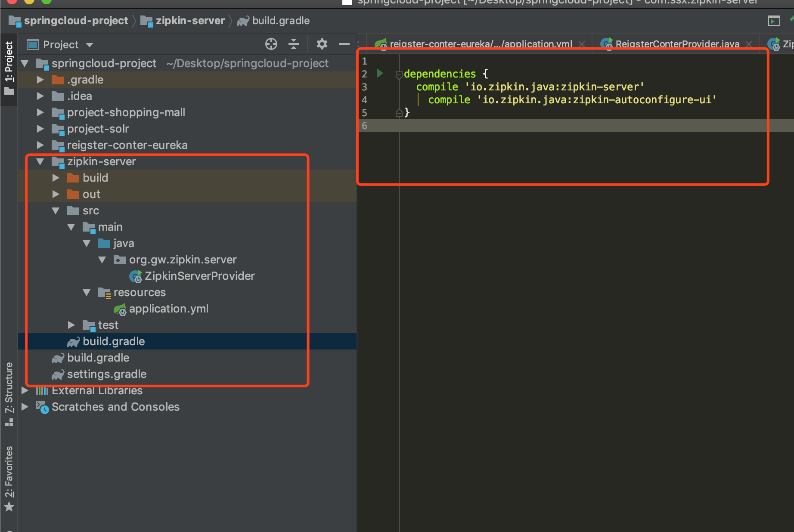Switch to the reigster-conter-eureka application.yml tab
This screenshot has height=532, width=794.
click(x=481, y=44)
